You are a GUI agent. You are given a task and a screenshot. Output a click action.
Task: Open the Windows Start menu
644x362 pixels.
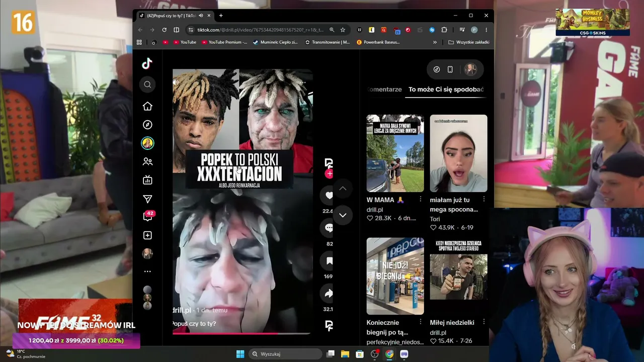240,354
